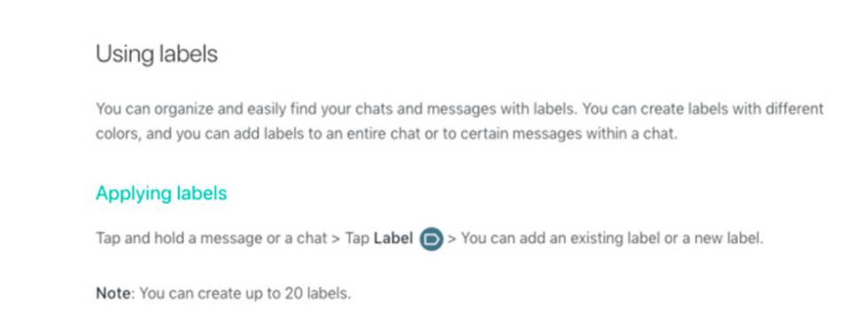Click the word 'different' in first paragraph
Image resolution: width=868 pixels, height=331 pixels.
coord(794,109)
